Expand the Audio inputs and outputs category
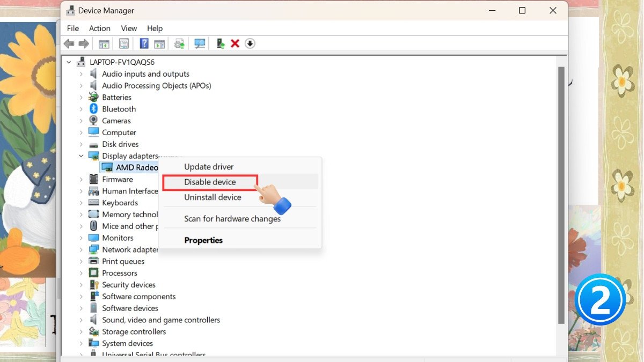644x362 pixels. (82, 74)
